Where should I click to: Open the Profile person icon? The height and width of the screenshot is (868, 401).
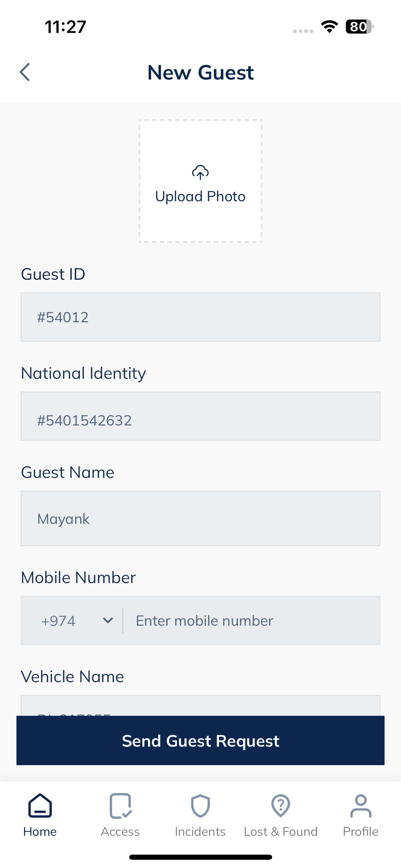pos(361,806)
